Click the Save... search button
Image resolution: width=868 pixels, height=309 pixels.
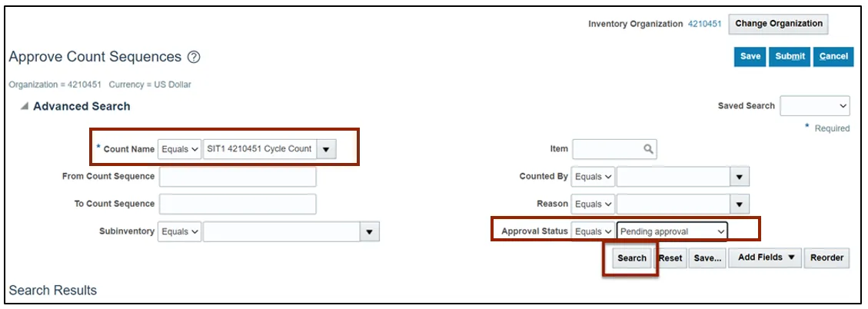coord(707,258)
